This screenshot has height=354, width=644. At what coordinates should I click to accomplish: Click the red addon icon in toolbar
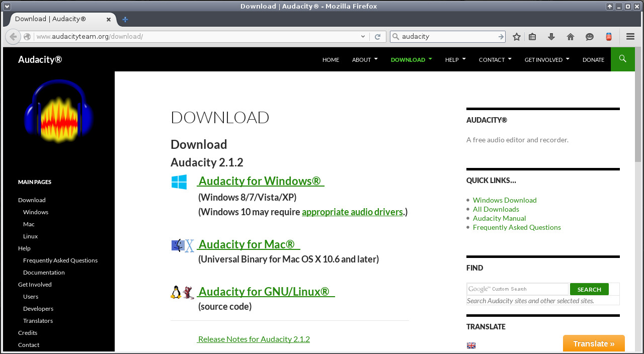pyautogui.click(x=609, y=37)
